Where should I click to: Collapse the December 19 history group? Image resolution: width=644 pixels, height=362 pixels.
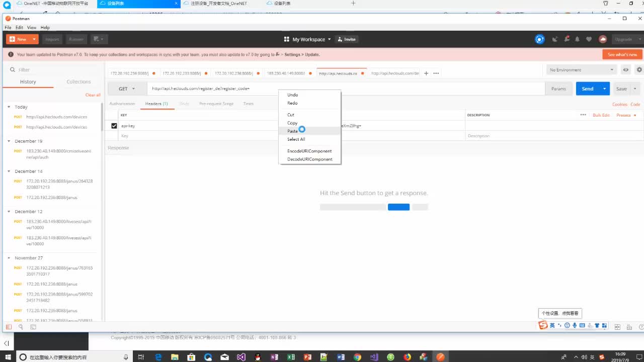coord(9,141)
